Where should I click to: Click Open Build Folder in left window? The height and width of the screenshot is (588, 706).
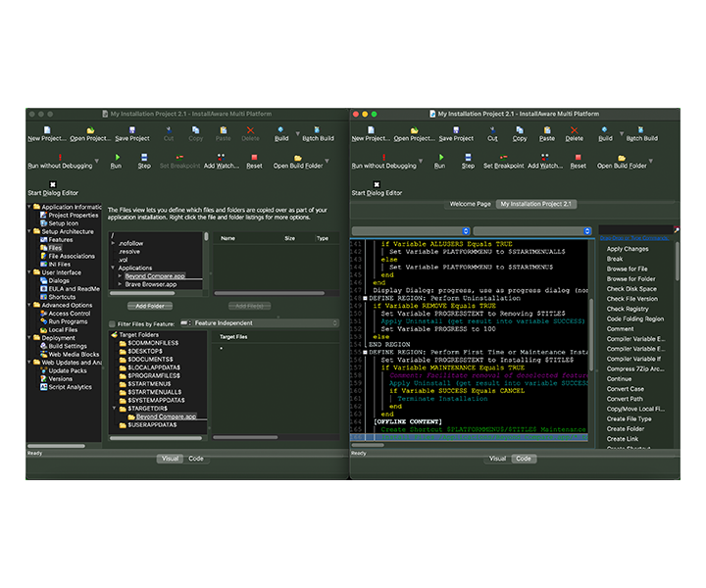298,161
